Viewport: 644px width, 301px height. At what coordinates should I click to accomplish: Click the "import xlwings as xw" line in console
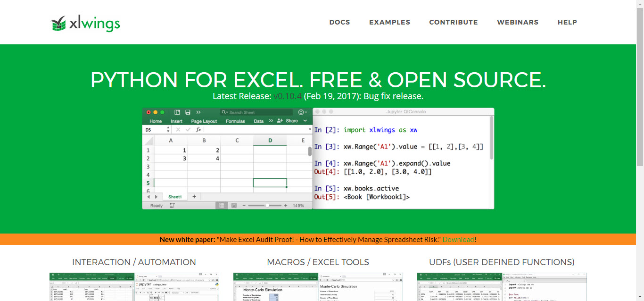point(380,130)
